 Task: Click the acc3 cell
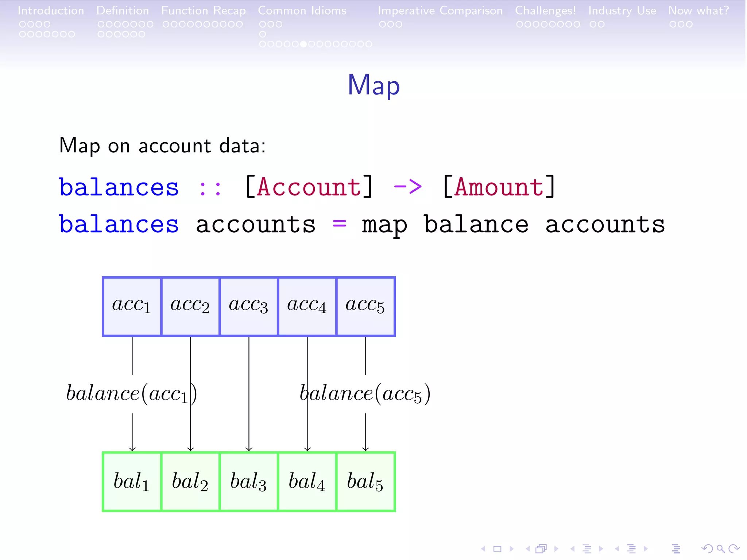tap(249, 307)
